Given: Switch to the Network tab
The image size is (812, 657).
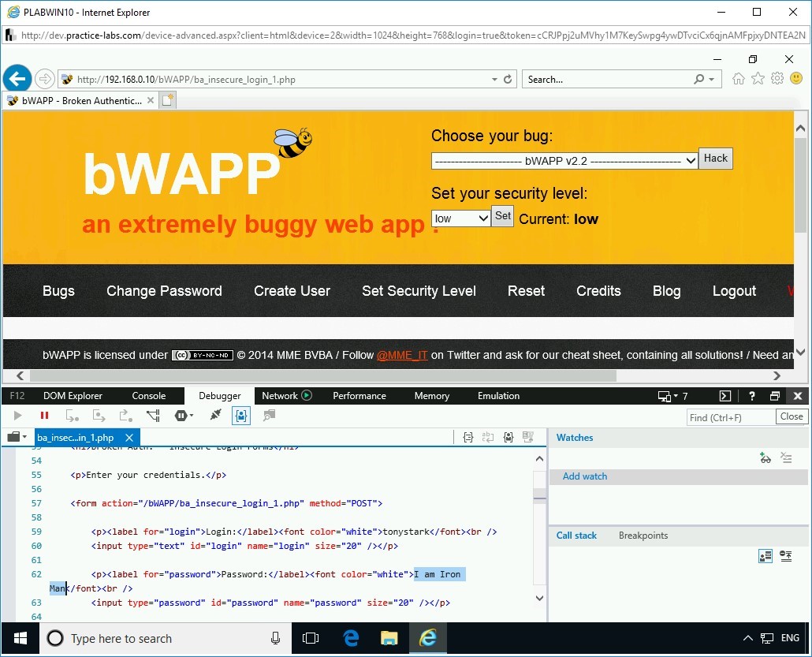Looking at the screenshot, I should 281,396.
